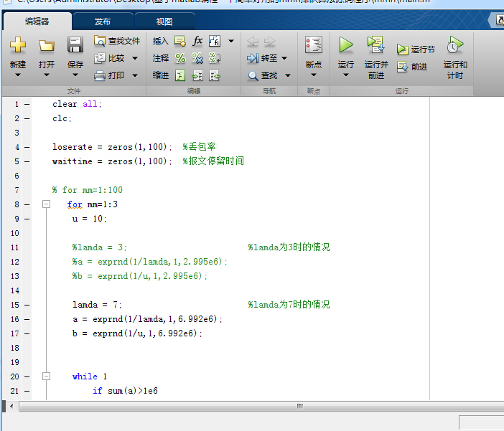504x431 pixels.
Task: Set breakpoint at line 2 dash
Action: coord(27,118)
